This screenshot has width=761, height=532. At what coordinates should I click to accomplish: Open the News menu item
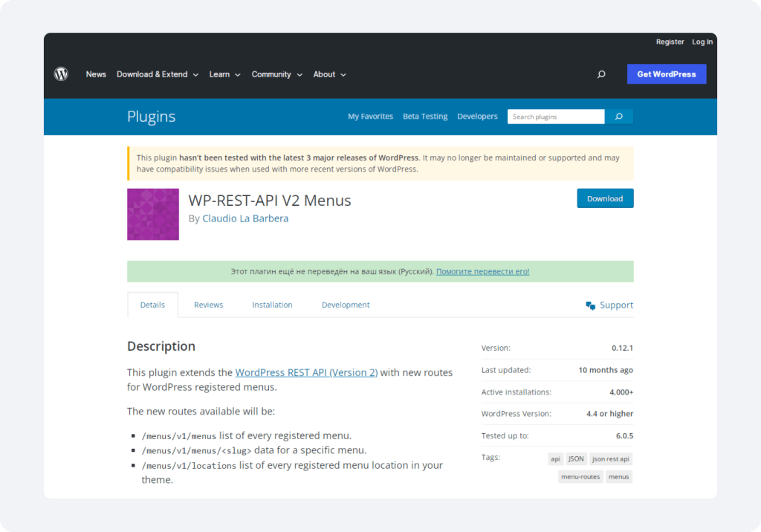coord(96,74)
